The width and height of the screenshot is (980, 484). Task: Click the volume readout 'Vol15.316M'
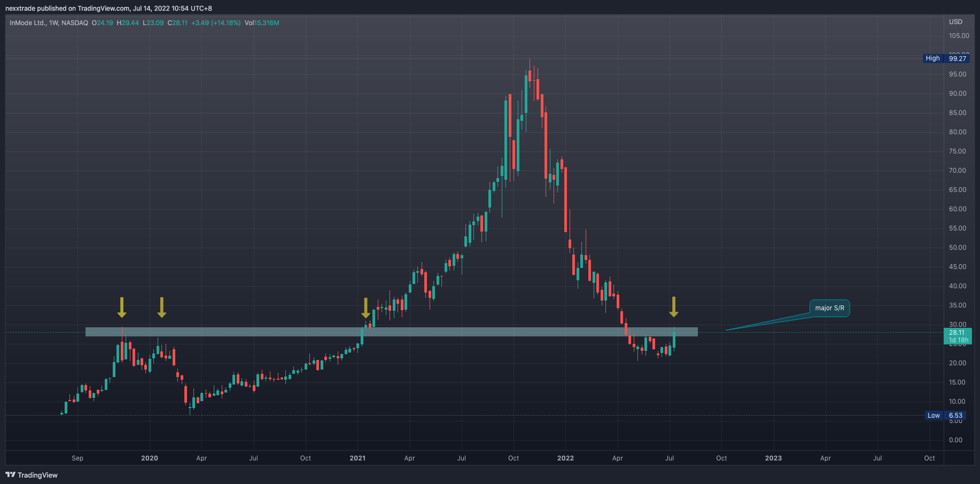(x=262, y=23)
